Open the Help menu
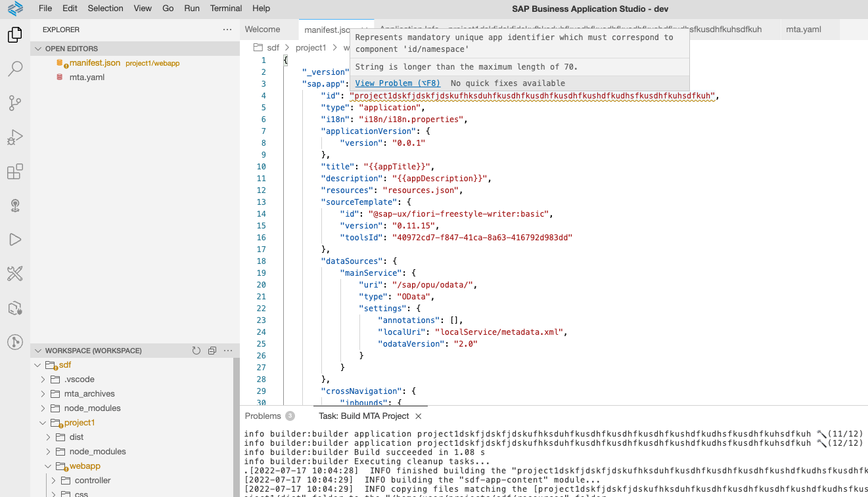This screenshot has height=497, width=868. pyautogui.click(x=261, y=9)
